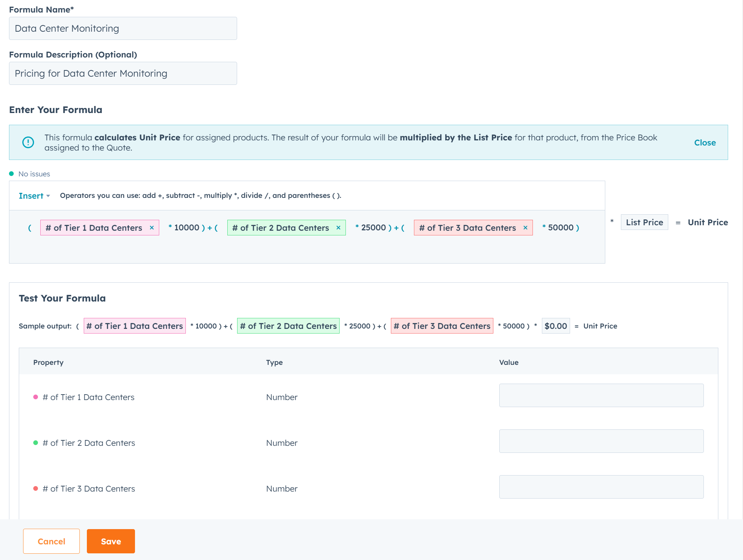Cancel formula editing
Viewport: 743px width, 560px height.
click(51, 541)
